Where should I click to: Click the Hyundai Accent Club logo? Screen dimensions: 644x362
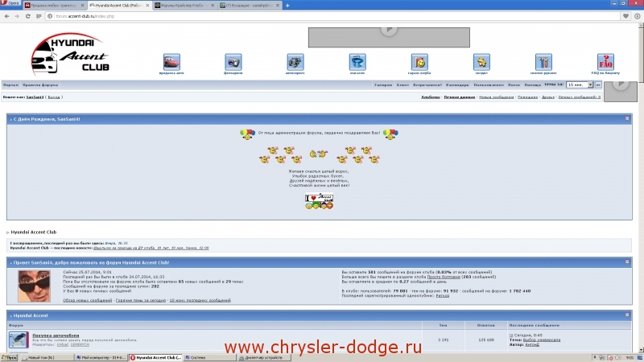pos(70,54)
